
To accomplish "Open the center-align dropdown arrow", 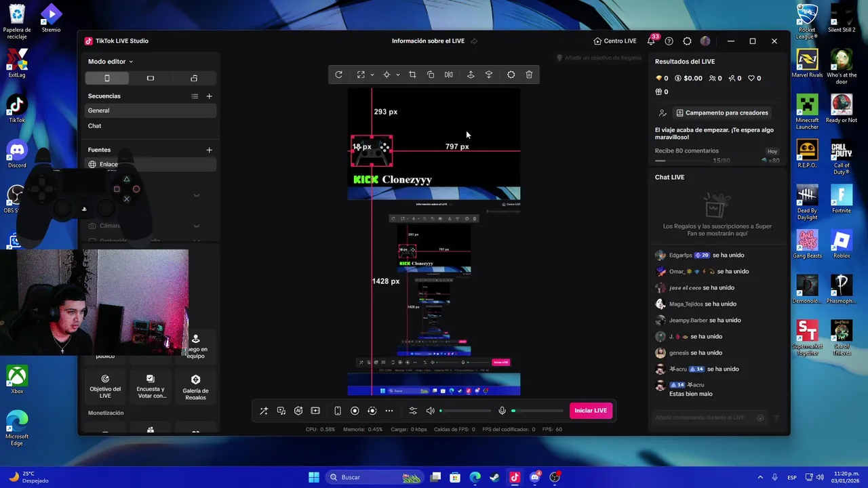I will point(397,75).
